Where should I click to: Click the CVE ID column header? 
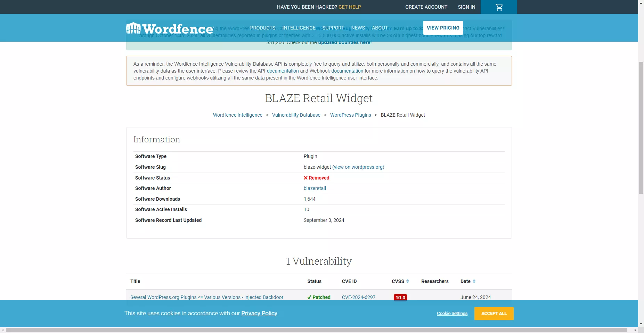(x=349, y=281)
